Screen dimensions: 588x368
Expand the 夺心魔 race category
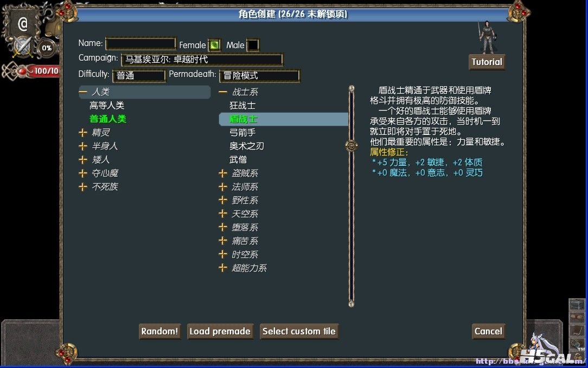click(83, 173)
